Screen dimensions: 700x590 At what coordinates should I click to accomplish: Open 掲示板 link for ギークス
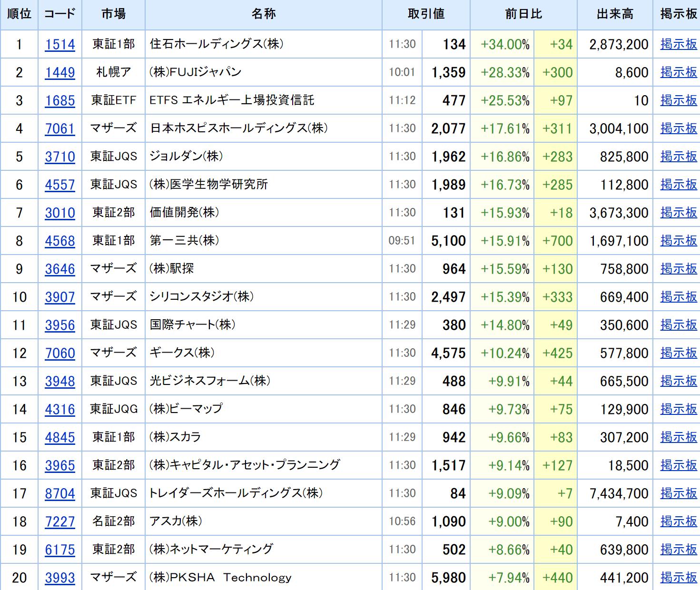tap(679, 353)
